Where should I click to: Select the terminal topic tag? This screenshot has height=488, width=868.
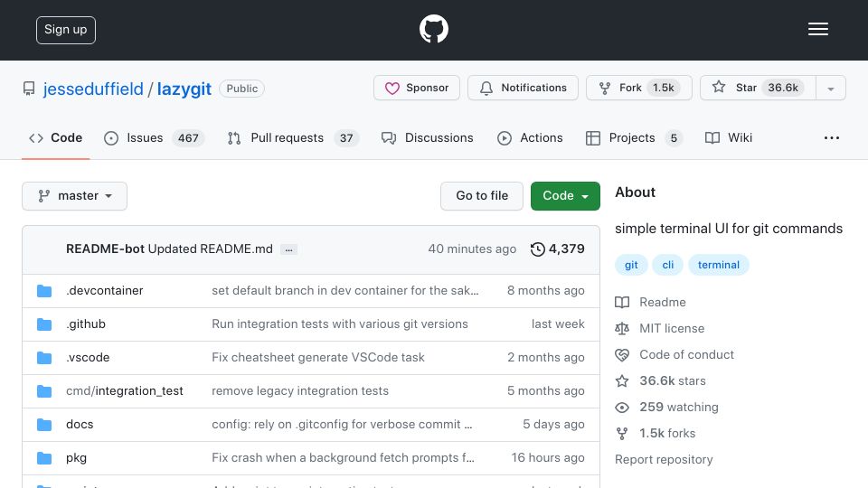coord(719,265)
